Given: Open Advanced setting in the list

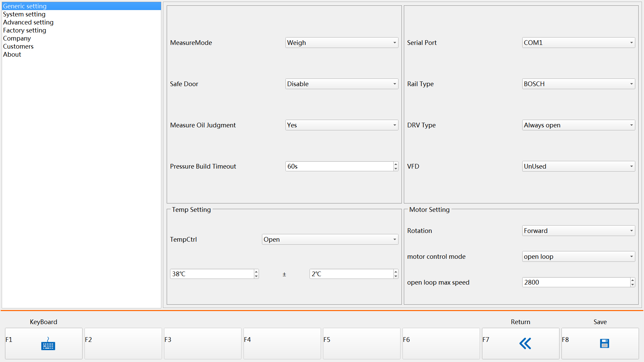Looking at the screenshot, I should click(x=28, y=22).
